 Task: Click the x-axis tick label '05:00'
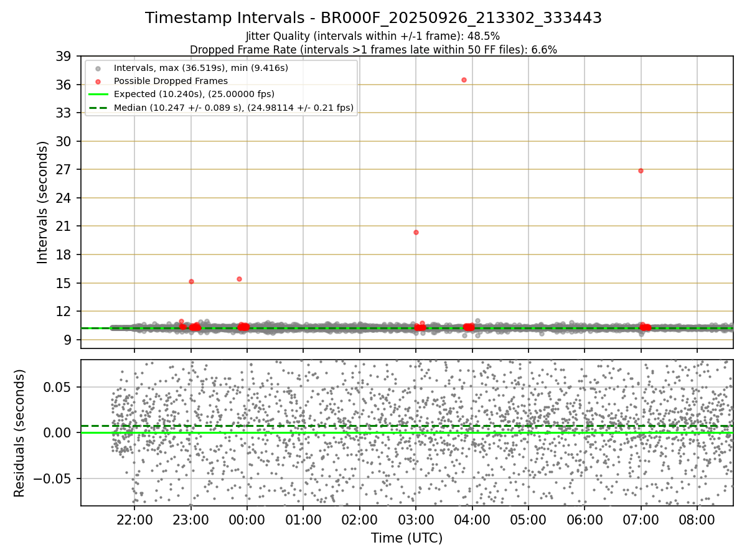(529, 520)
